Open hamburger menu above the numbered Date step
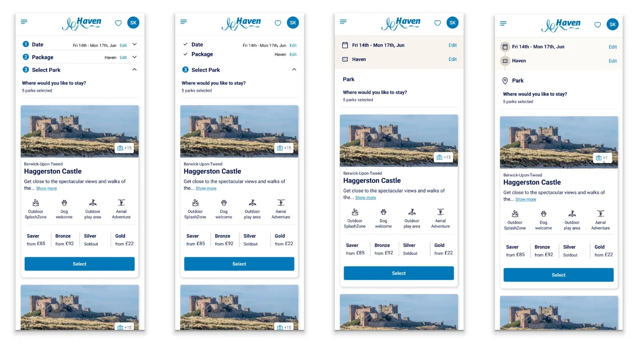This screenshot has height=347, width=644. click(x=24, y=22)
